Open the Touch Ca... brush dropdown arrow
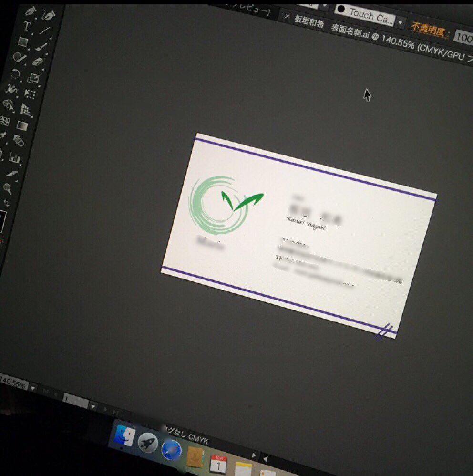 pyautogui.click(x=401, y=22)
